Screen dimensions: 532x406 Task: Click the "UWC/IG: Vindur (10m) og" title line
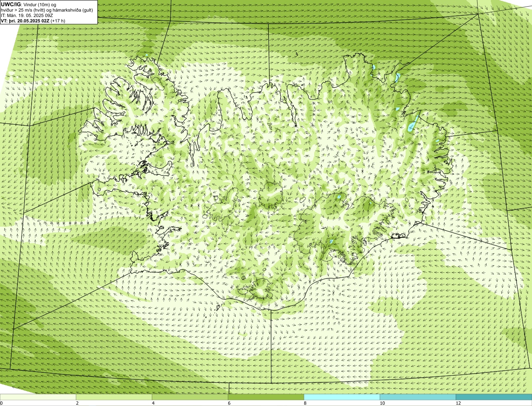click(28, 4)
